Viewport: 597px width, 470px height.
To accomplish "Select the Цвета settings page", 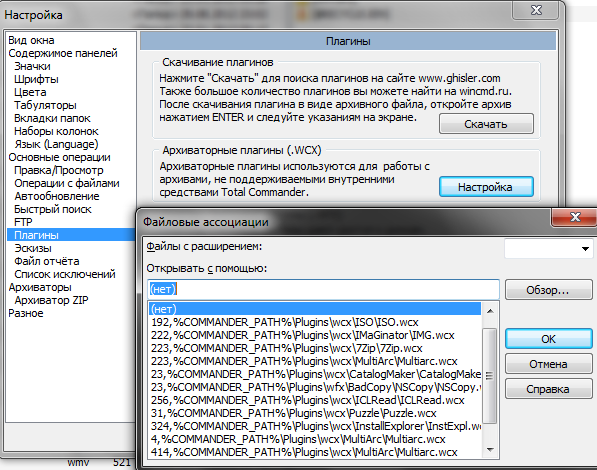I will pyautogui.click(x=30, y=92).
